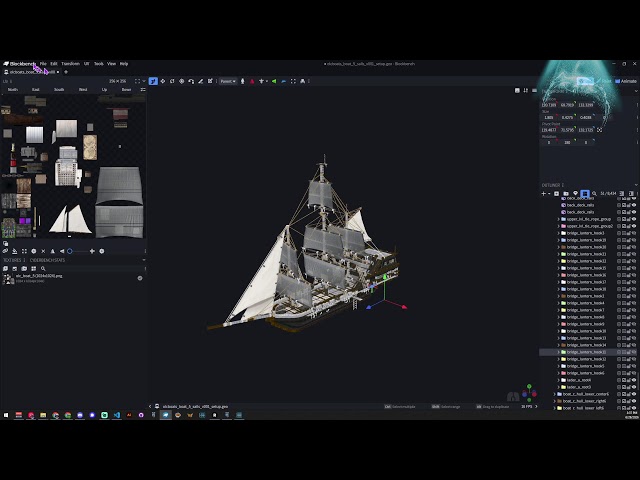Toggle visibility of upper_lvl_tie_rope_group2
Viewport: 640px width, 480px height.
pos(634,226)
